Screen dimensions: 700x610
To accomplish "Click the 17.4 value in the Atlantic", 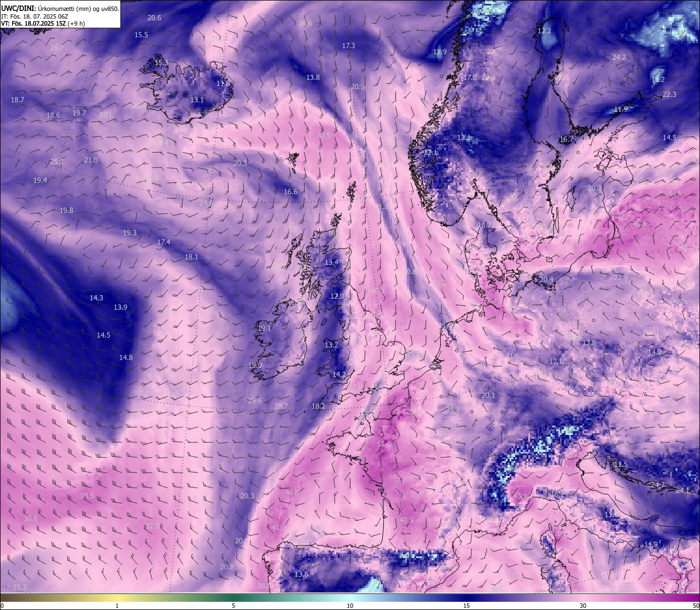I will (x=164, y=242).
